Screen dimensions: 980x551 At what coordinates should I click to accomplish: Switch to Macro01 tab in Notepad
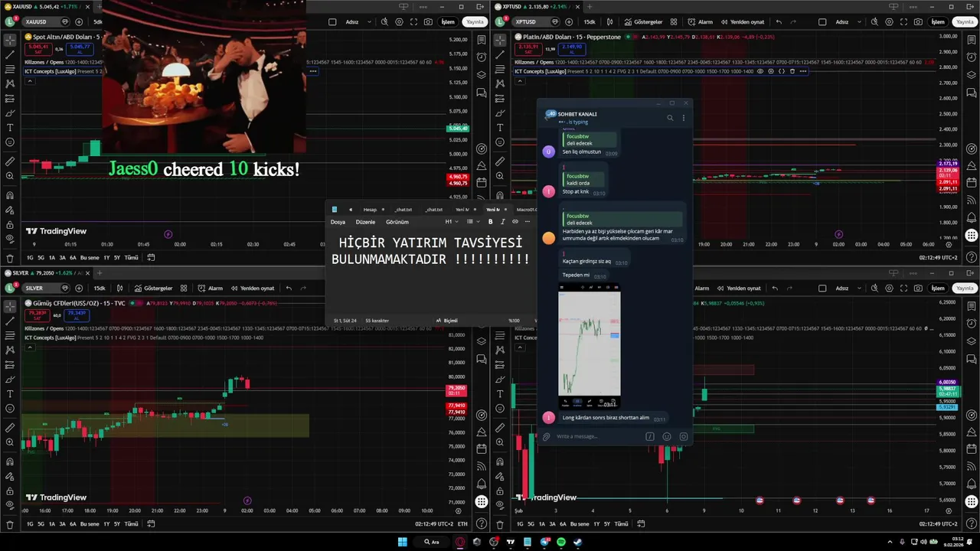[528, 210]
